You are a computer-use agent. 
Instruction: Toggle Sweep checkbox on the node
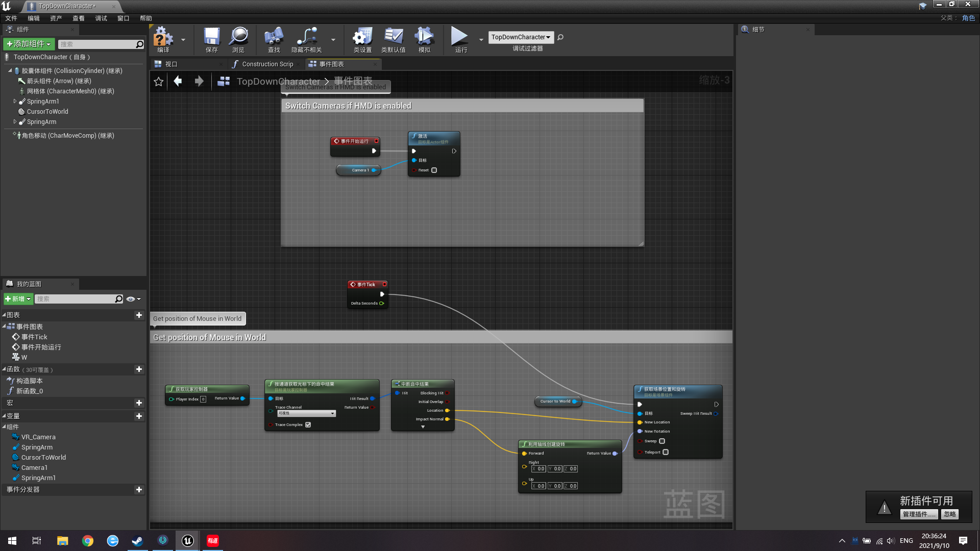pyautogui.click(x=662, y=441)
